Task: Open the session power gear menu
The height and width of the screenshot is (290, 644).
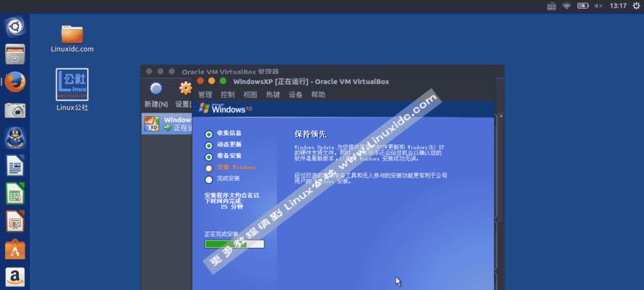Action: coord(636,6)
